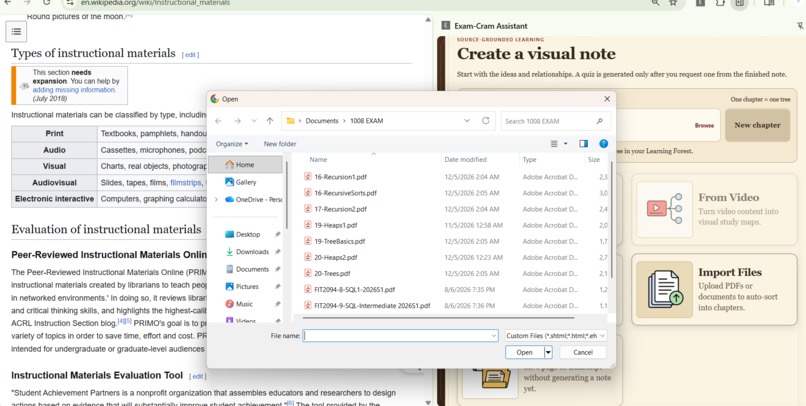Viewport: 806px width, 406px height.
Task: Open the recent locations chevron in Open dialog
Action: (x=254, y=121)
